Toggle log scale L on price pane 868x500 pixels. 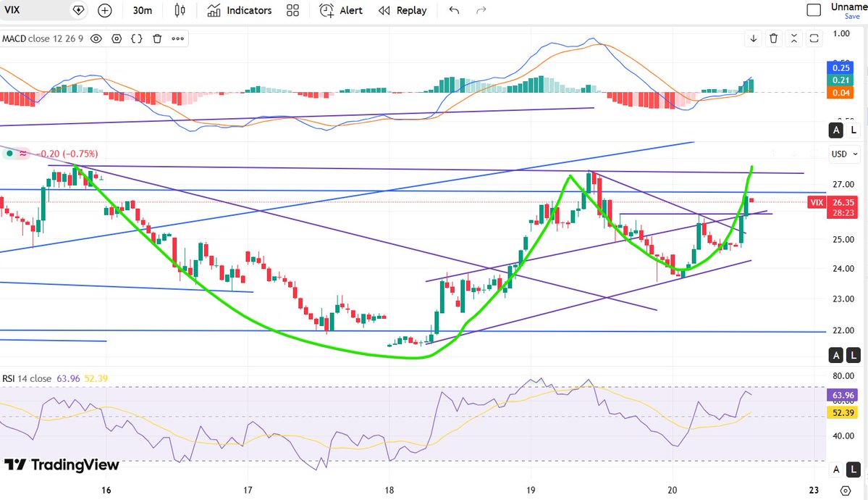pyautogui.click(x=854, y=355)
